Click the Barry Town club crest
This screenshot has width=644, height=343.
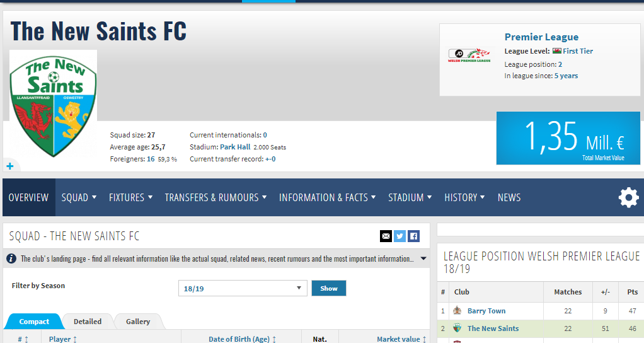(457, 311)
